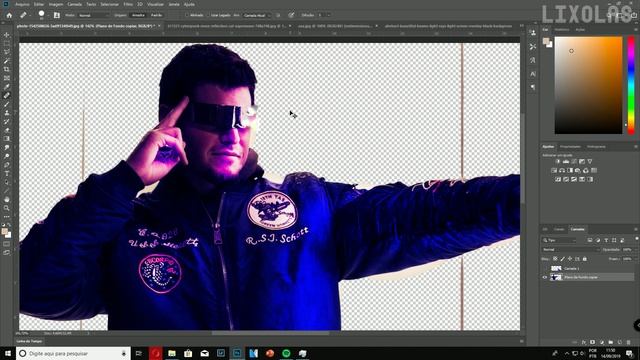This screenshot has height=360, width=640.
Task: Select the Hand tool
Action: pos(7,199)
